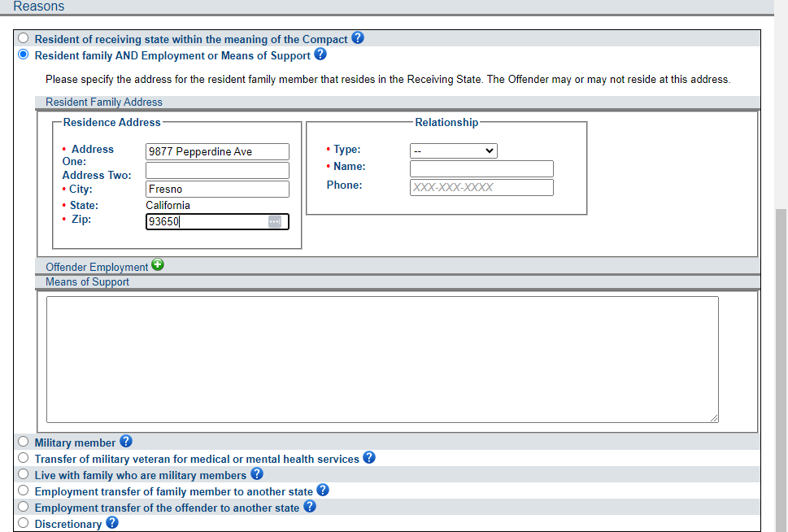Select the Discretionary radio option
Viewport: 788px width, 532px height.
tap(23, 523)
